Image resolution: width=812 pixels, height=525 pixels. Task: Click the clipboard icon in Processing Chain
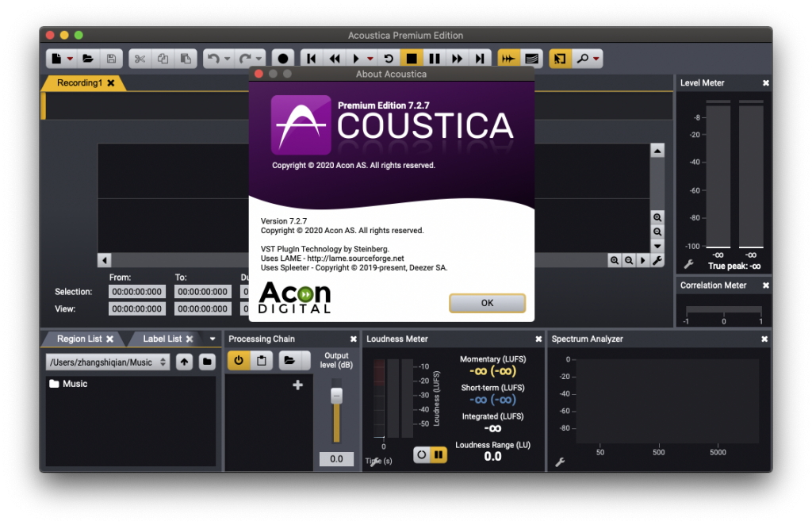[x=262, y=360]
